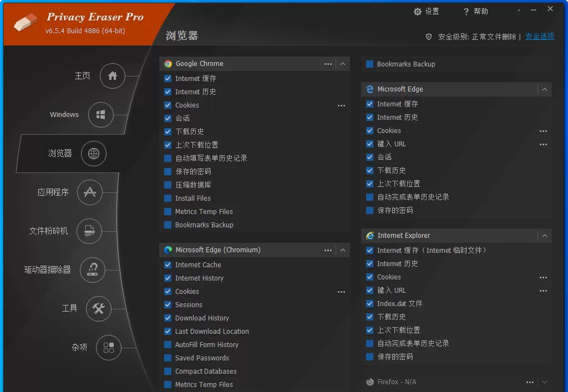Open Chrome Cookies more options dots
The image size is (568, 392).
click(x=341, y=106)
